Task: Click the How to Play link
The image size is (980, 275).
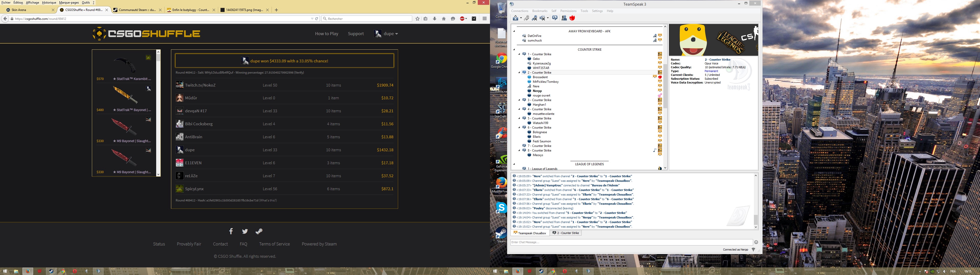Action: click(x=326, y=34)
